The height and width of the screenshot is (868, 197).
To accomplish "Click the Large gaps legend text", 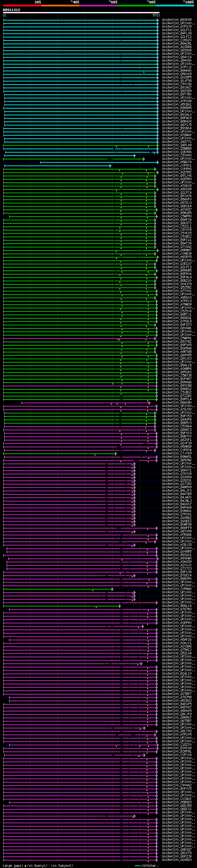I will tap(38, 866).
